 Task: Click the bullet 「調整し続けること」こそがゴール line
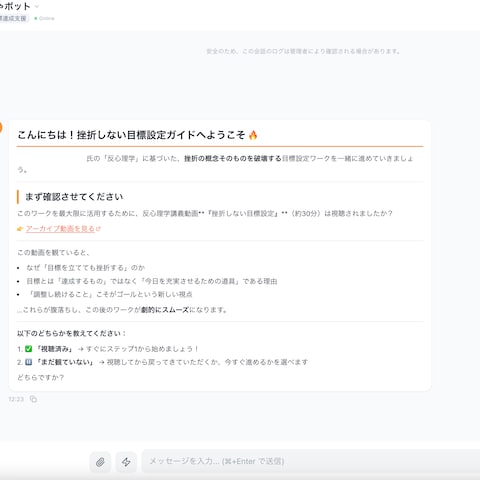tap(111, 294)
